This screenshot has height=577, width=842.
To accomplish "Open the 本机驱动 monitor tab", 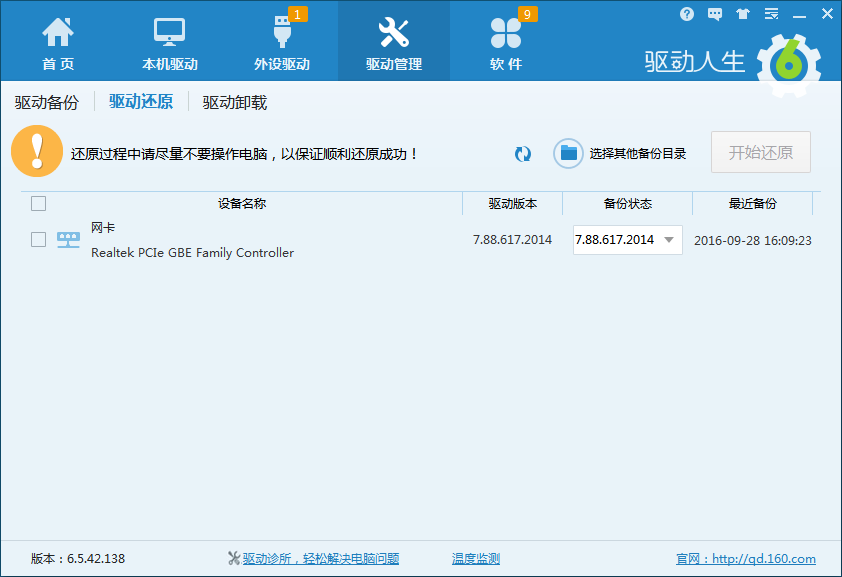I will (x=169, y=42).
